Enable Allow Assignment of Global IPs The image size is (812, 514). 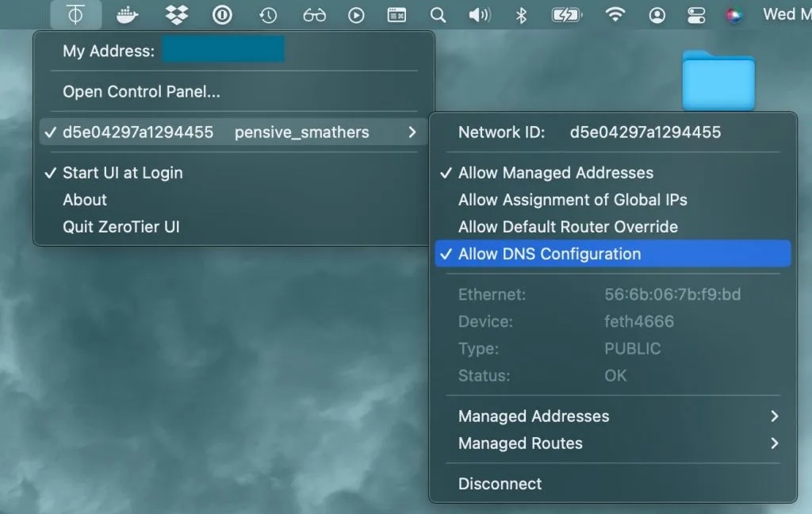(613, 199)
